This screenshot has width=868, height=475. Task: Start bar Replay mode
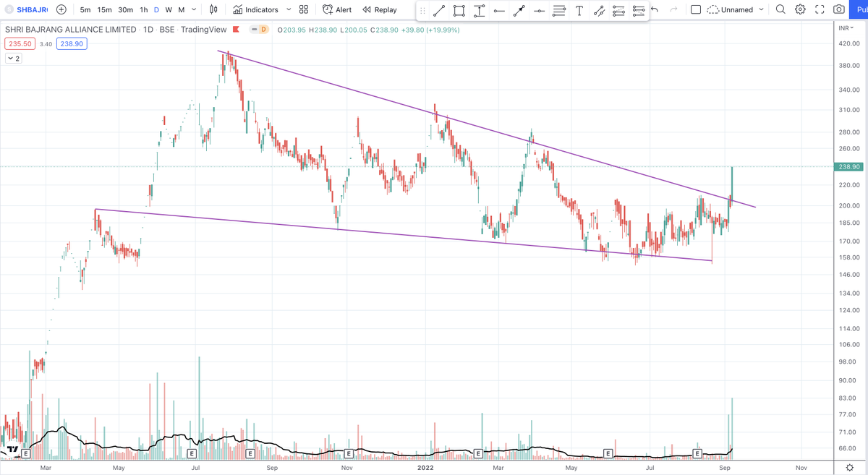pyautogui.click(x=380, y=9)
